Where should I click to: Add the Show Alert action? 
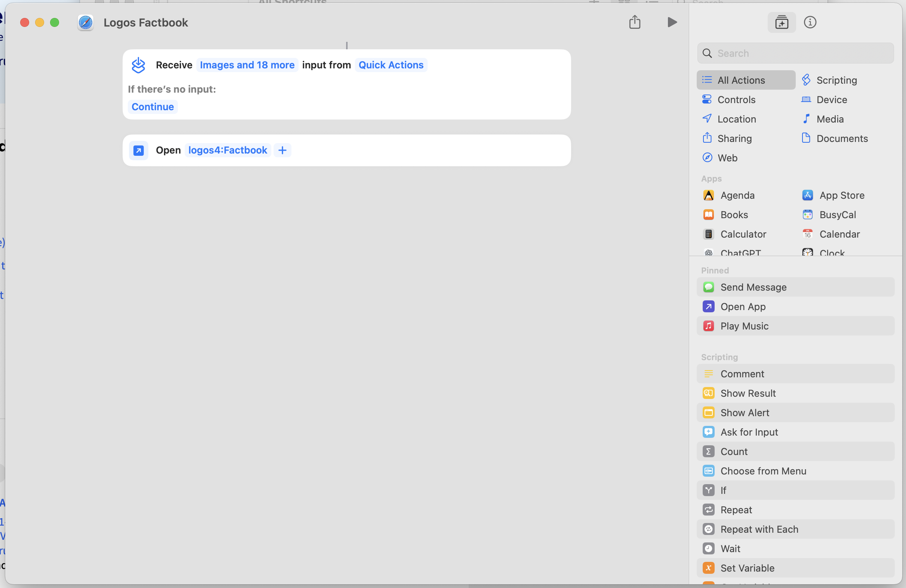795,413
